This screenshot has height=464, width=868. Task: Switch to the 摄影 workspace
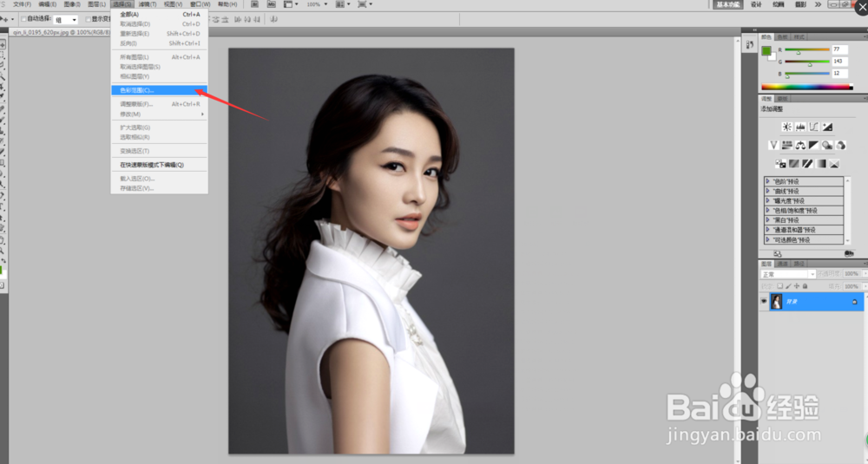click(x=801, y=3)
